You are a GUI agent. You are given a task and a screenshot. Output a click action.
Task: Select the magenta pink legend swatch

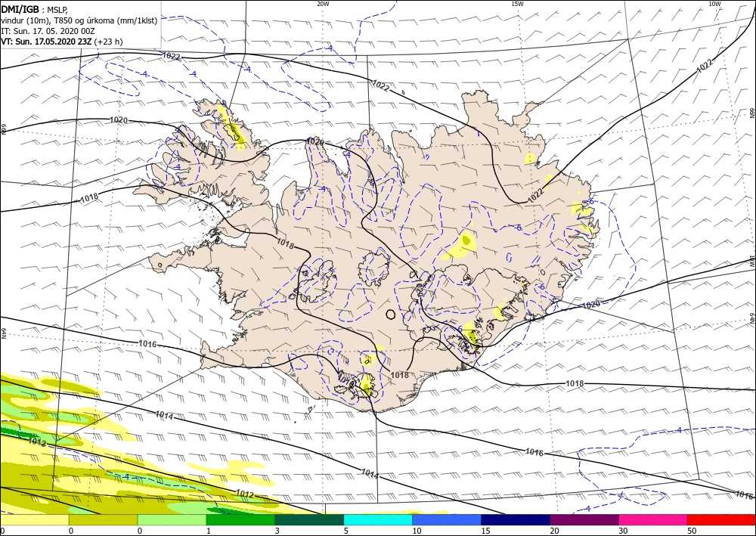(x=653, y=520)
